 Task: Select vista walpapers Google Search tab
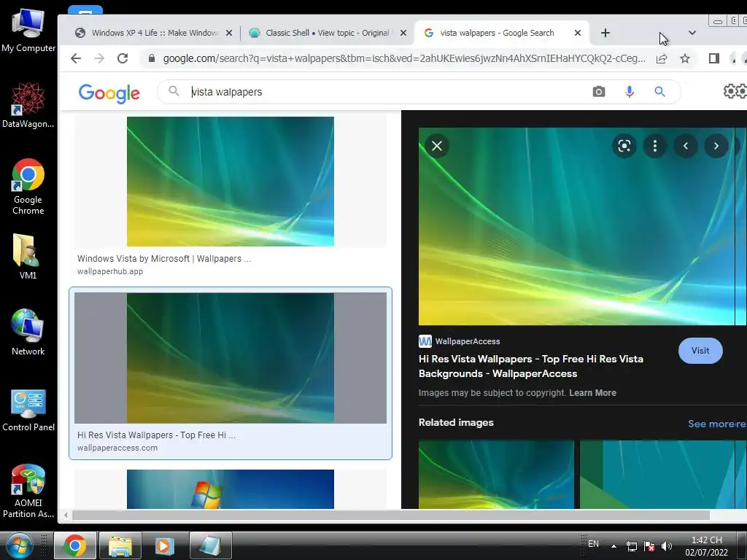pos(497,33)
